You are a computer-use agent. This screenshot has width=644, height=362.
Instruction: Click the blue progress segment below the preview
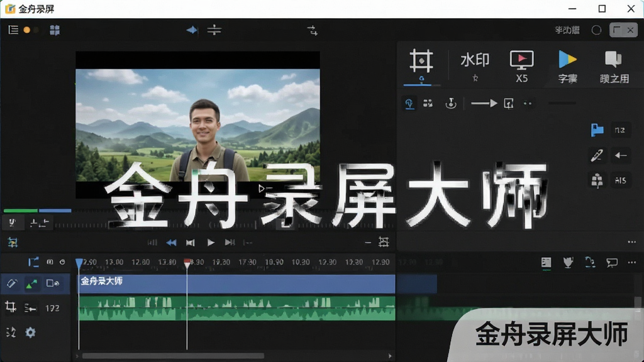[x=55, y=211]
